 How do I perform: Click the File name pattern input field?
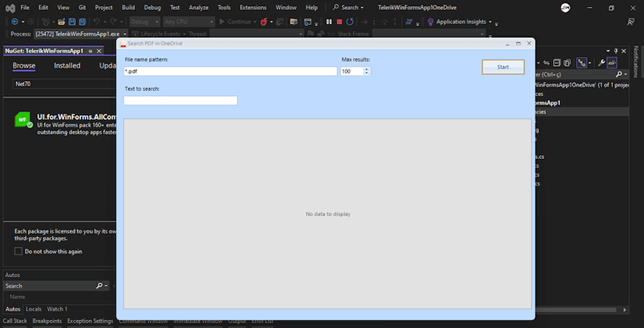point(230,71)
